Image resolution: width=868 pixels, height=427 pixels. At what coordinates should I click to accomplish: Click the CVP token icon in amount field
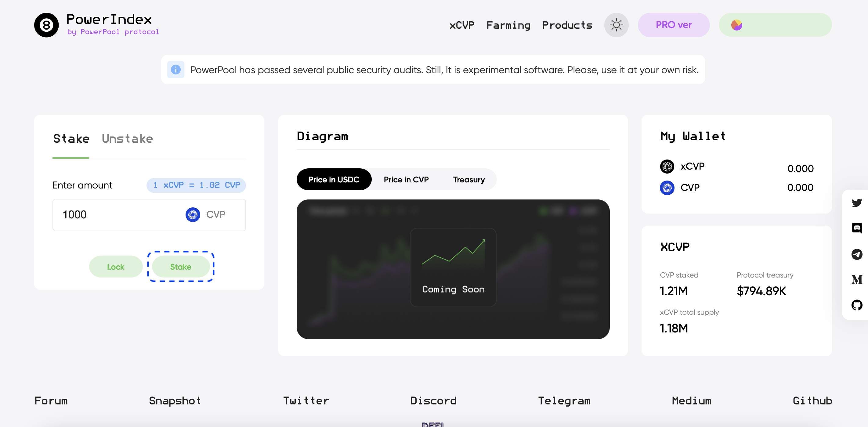[x=193, y=214]
